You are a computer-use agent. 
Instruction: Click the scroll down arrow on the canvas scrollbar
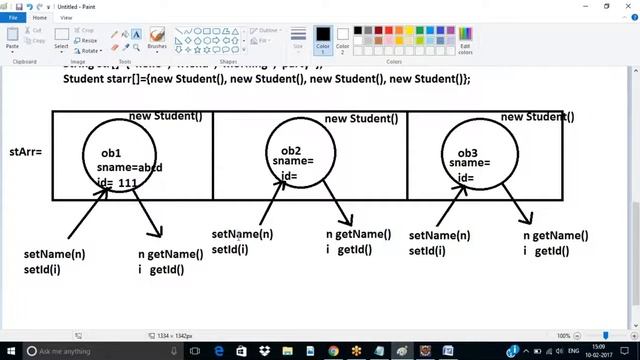[636, 326]
